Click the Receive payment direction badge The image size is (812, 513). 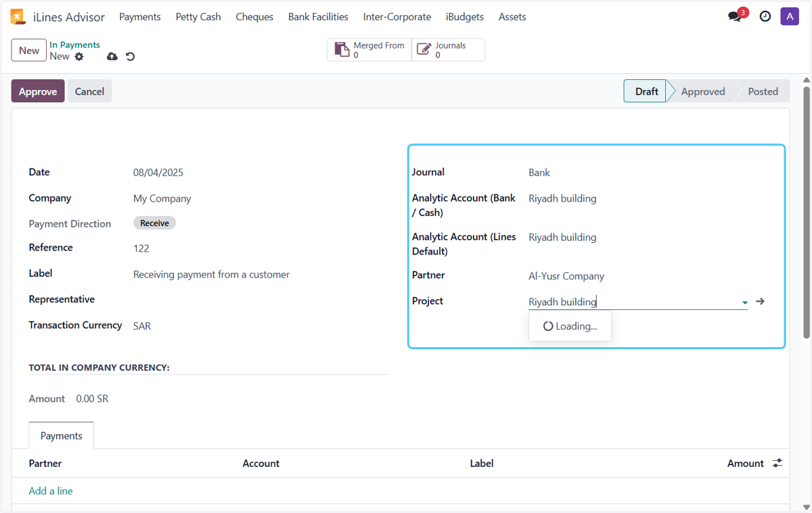coord(154,223)
